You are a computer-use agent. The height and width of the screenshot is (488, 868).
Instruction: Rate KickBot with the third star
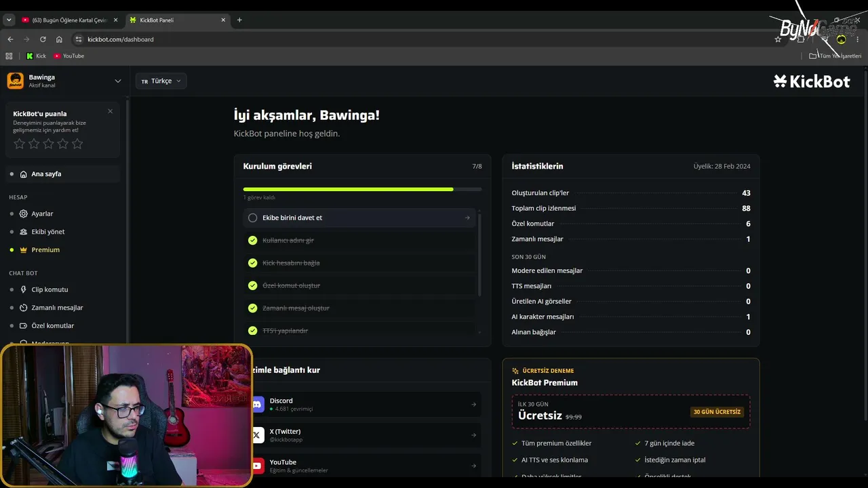(x=48, y=144)
